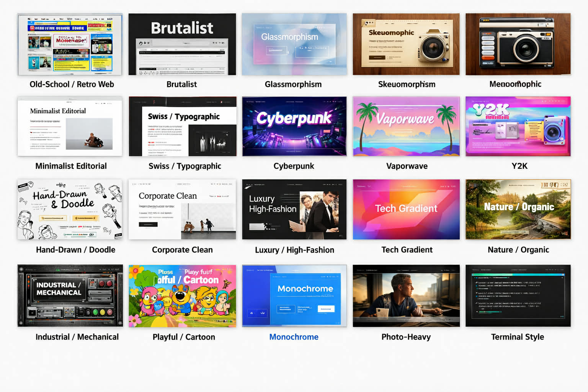Select the Photo-Heavy style thumbnail
Screen dimensions: 588x392
tap(406, 296)
